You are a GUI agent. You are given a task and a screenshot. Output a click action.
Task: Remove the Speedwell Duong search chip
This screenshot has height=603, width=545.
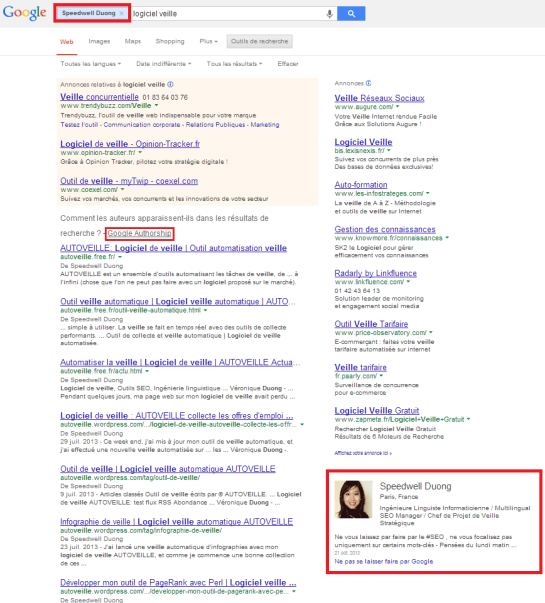pyautogui.click(x=122, y=13)
